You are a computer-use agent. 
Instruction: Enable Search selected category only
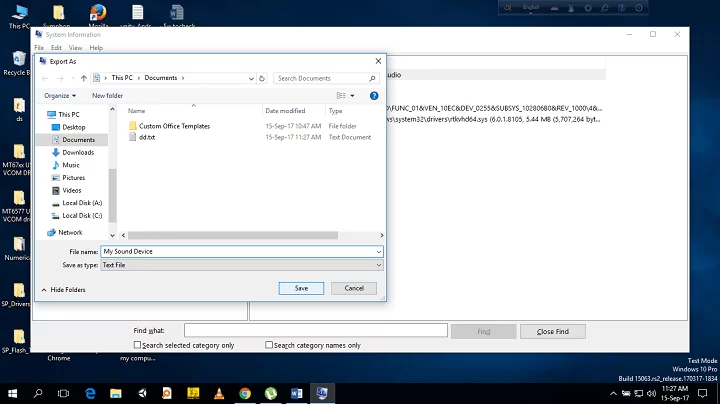137,345
